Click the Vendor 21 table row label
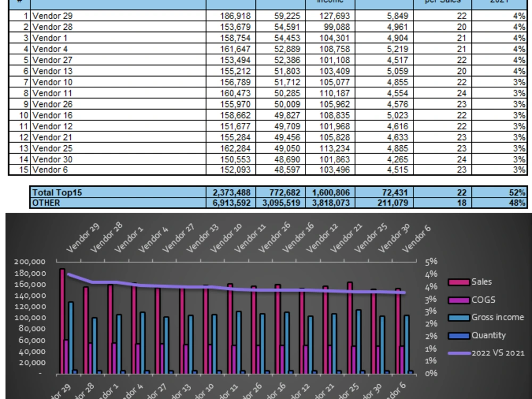This screenshot has width=532, height=399. [118, 137]
